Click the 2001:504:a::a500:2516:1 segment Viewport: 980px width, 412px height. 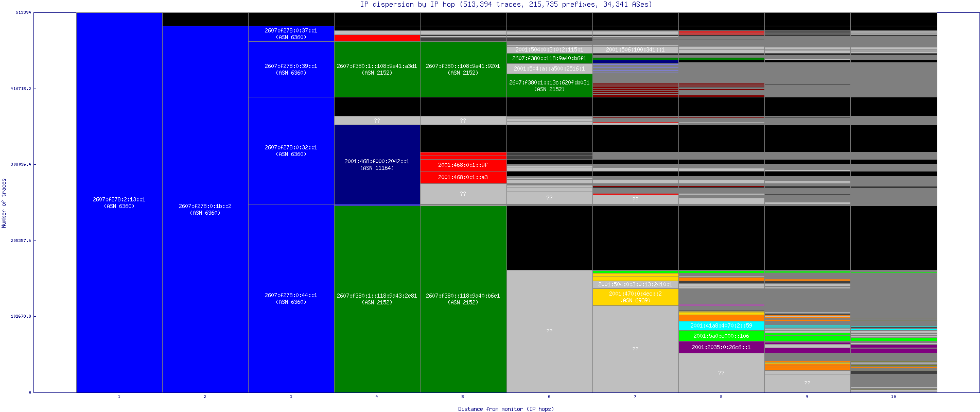tap(549, 68)
